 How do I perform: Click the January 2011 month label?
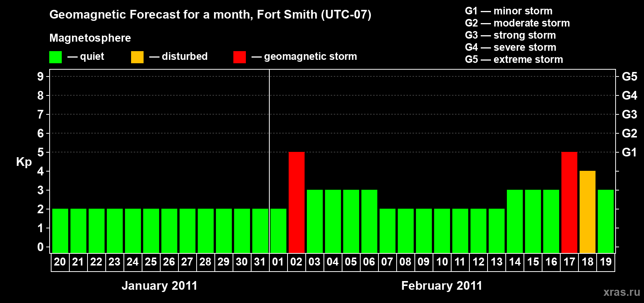pos(159,286)
